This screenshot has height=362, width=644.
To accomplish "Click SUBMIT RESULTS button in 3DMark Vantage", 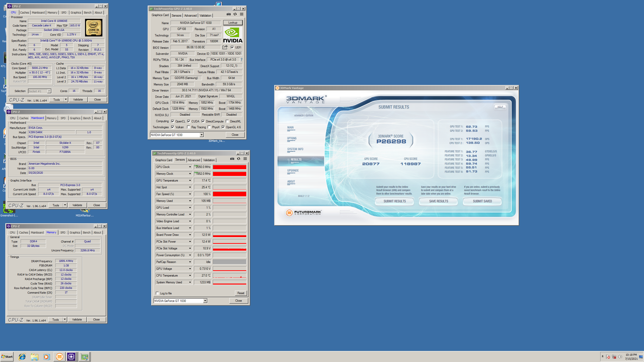I will [394, 201].
